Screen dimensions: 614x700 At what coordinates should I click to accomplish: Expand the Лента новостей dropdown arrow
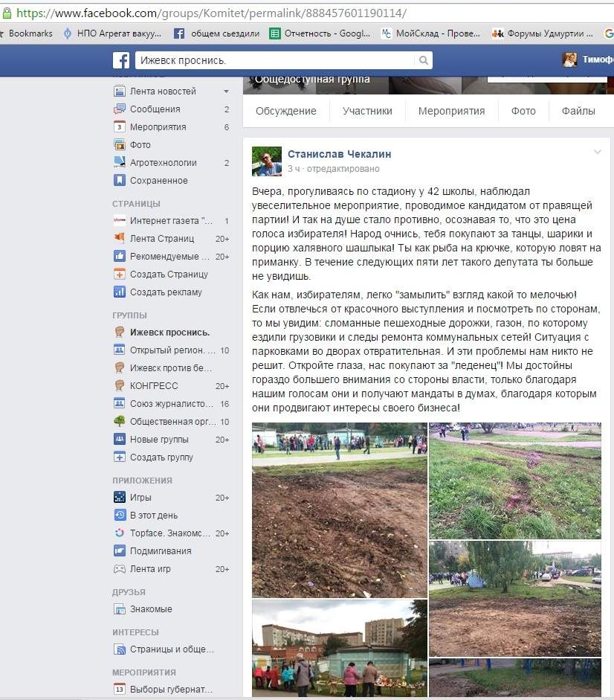(x=226, y=91)
